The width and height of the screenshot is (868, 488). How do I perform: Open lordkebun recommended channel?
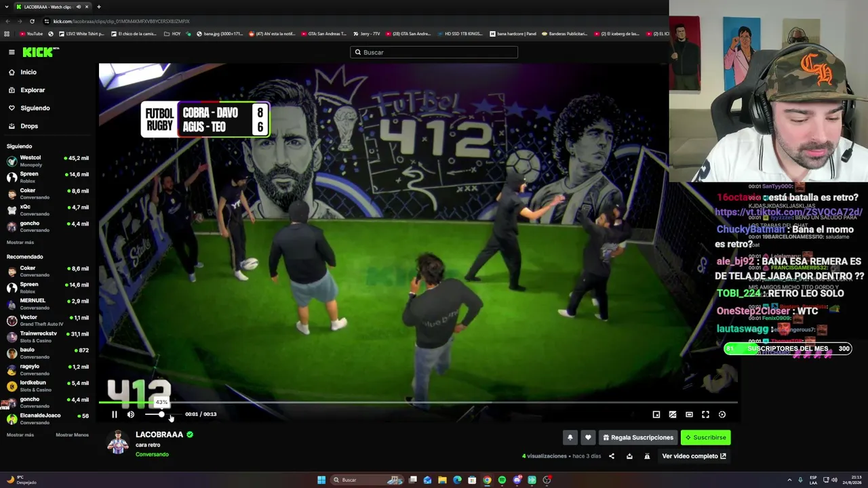47,386
